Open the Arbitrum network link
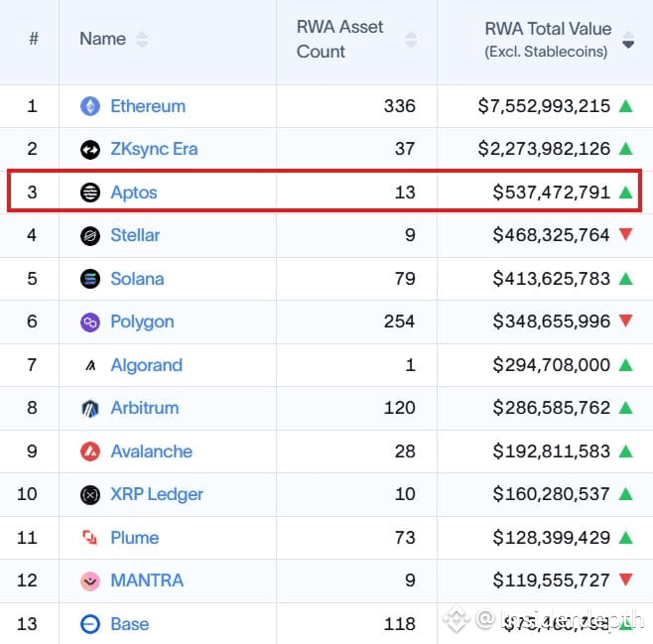 coord(145,408)
